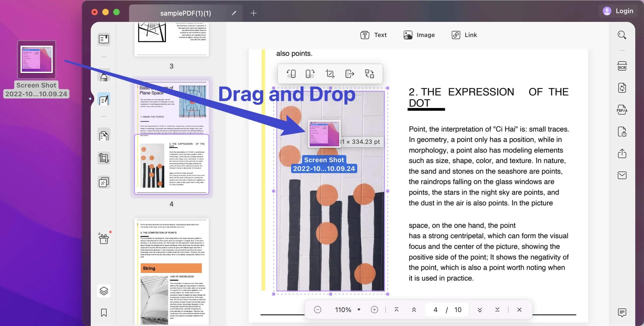
Task: Click the zoom in plus button
Action: 374,310
